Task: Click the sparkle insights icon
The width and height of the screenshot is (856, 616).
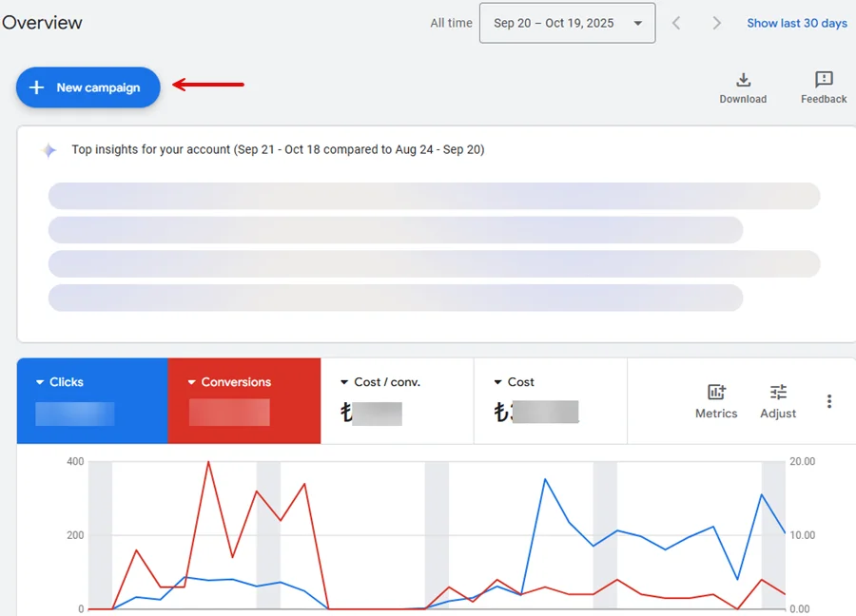Action: (x=49, y=150)
